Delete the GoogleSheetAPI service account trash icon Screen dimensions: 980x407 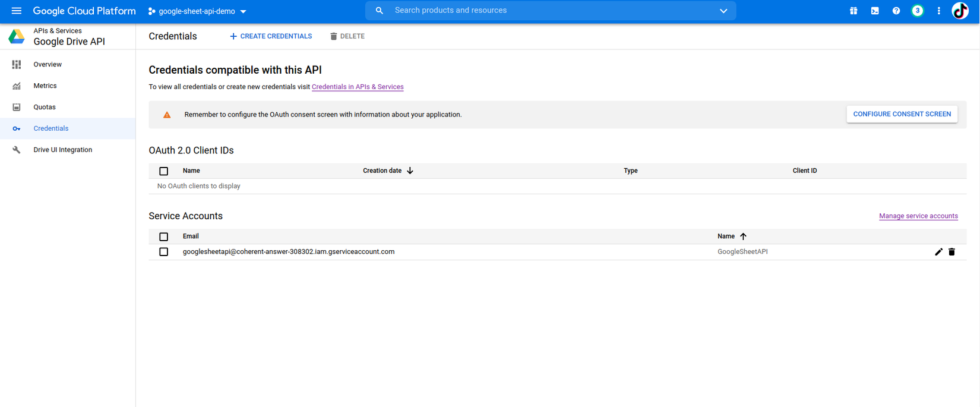(951, 252)
